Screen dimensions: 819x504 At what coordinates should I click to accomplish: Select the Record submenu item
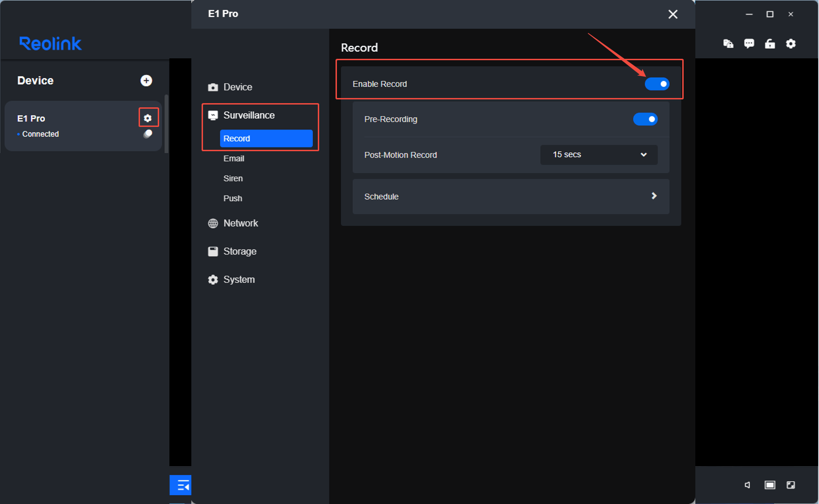[x=266, y=139]
